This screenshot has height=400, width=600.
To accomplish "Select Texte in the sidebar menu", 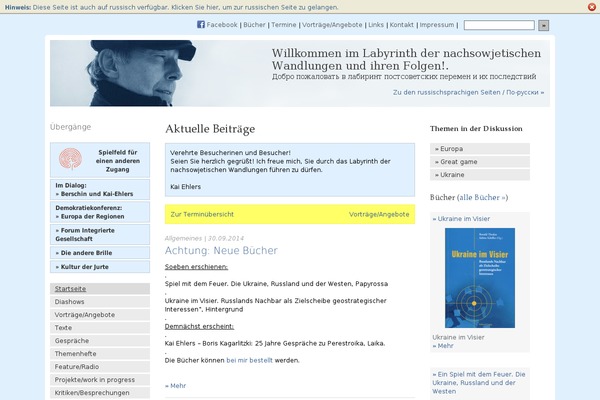I will click(100, 328).
